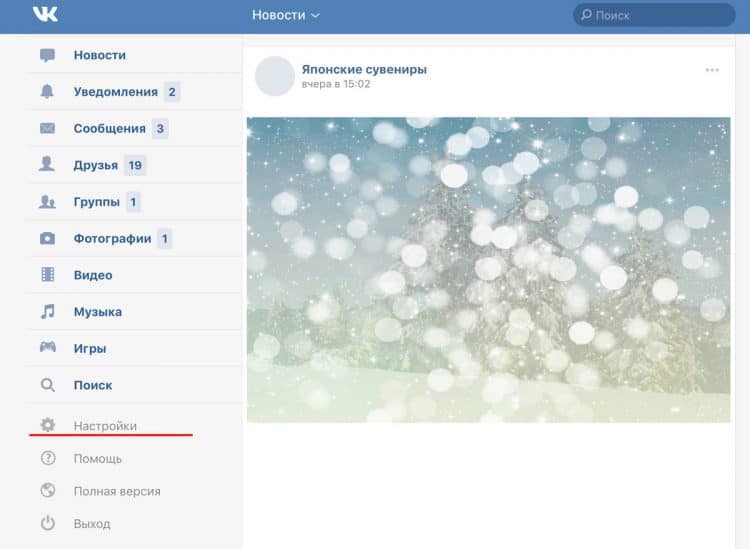The image size is (750, 549).
Task: Open the snowy trees post image
Action: click(488, 270)
